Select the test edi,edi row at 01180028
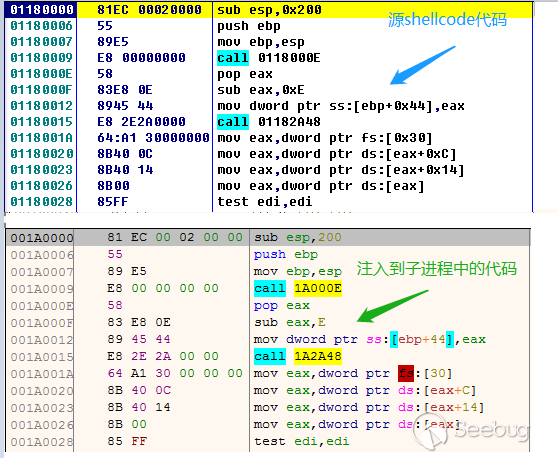Screen dimensions: 558x458 tap(269, 202)
